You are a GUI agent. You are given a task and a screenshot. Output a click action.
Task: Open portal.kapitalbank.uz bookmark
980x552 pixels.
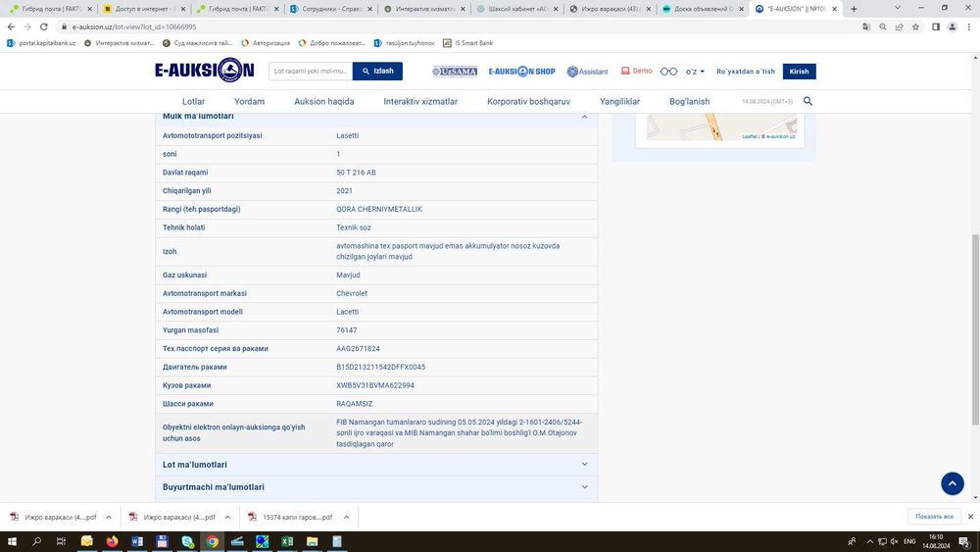[41, 43]
